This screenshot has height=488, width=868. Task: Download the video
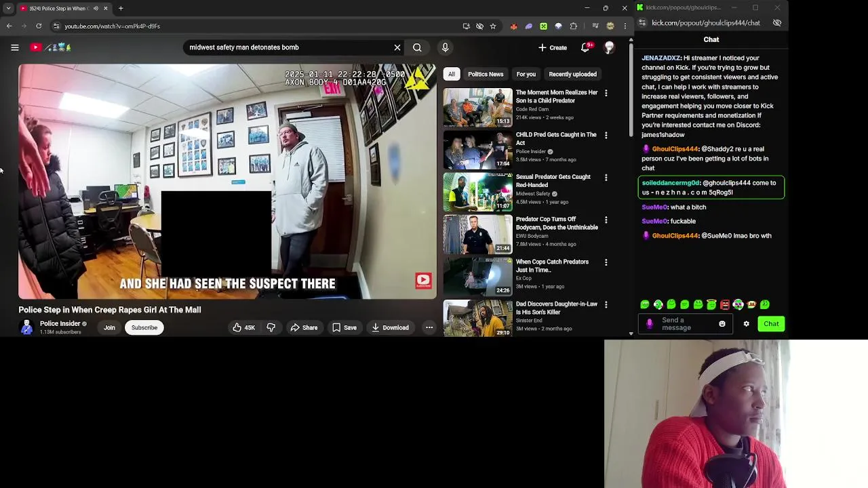(x=390, y=328)
